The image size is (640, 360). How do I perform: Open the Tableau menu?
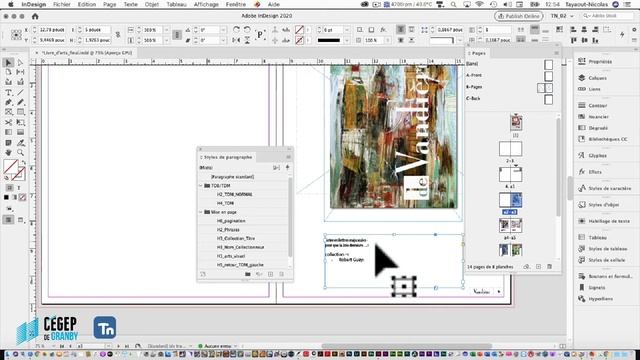tap(176, 4)
